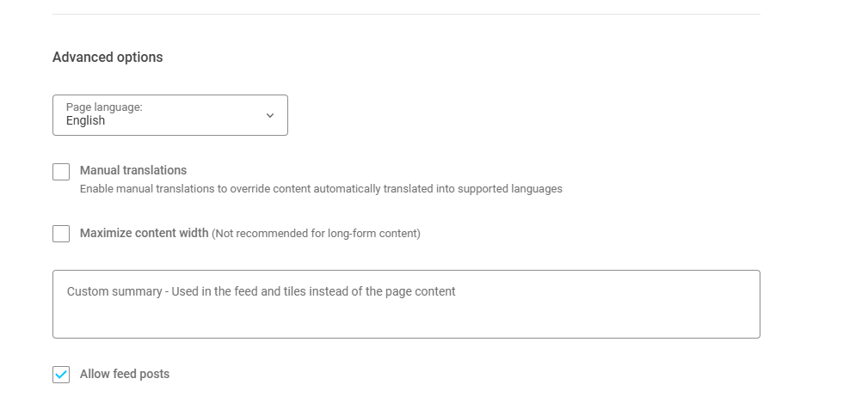The image size is (868, 397).
Task: Click the divider line above Advanced options
Action: click(406, 15)
